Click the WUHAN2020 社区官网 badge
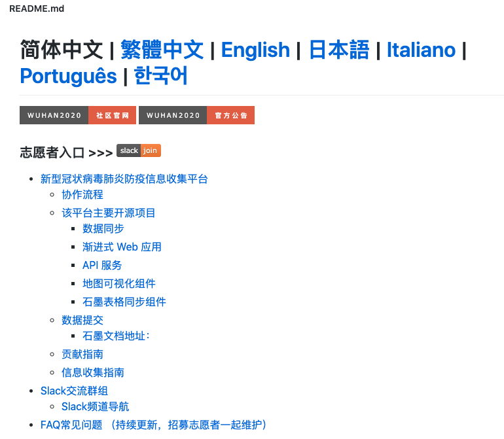The width and height of the screenshot is (504, 439). coord(78,115)
